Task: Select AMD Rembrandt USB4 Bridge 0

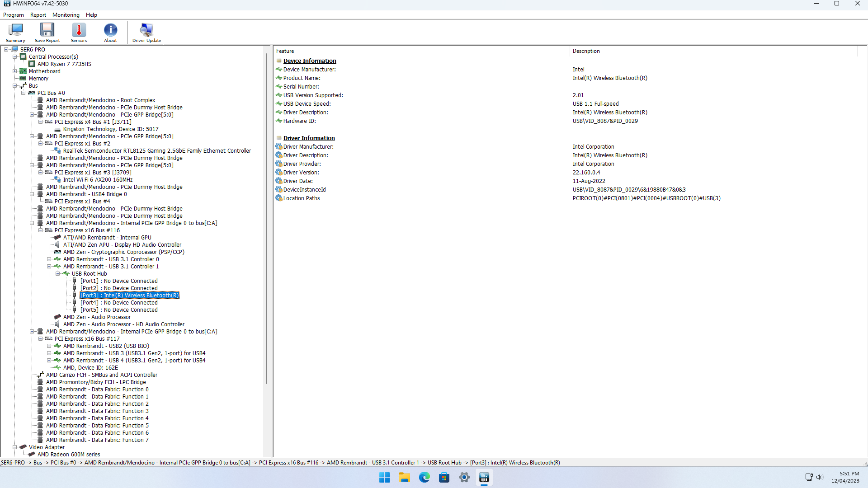Action: 86,194
